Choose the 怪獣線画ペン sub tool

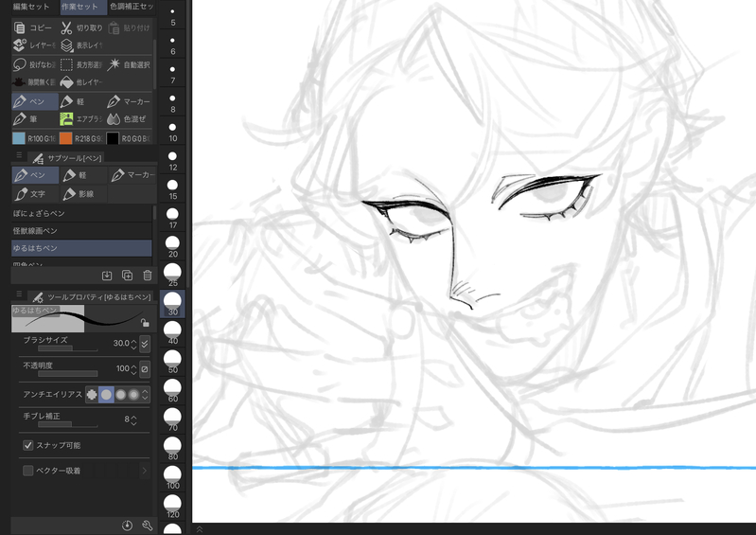pyautogui.click(x=81, y=231)
